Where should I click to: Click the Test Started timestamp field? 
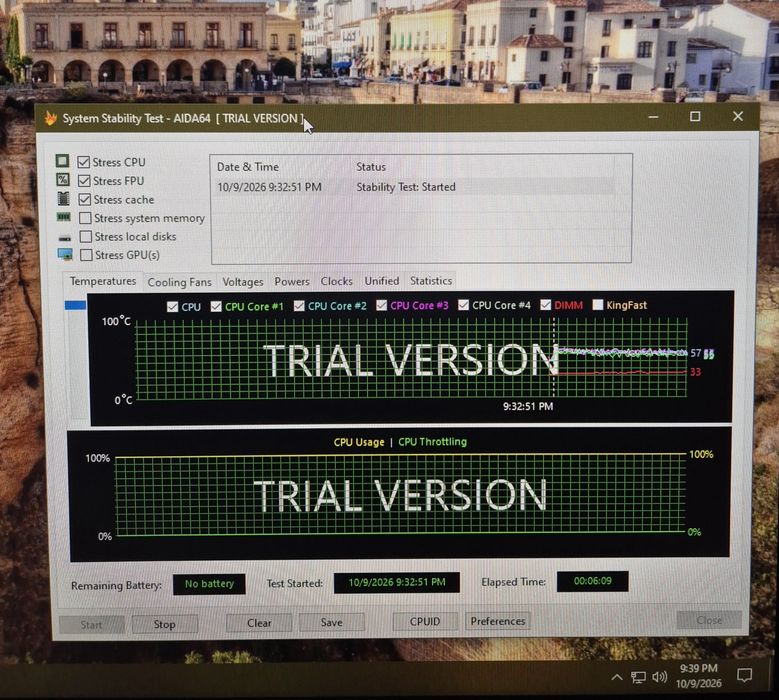tap(396, 582)
